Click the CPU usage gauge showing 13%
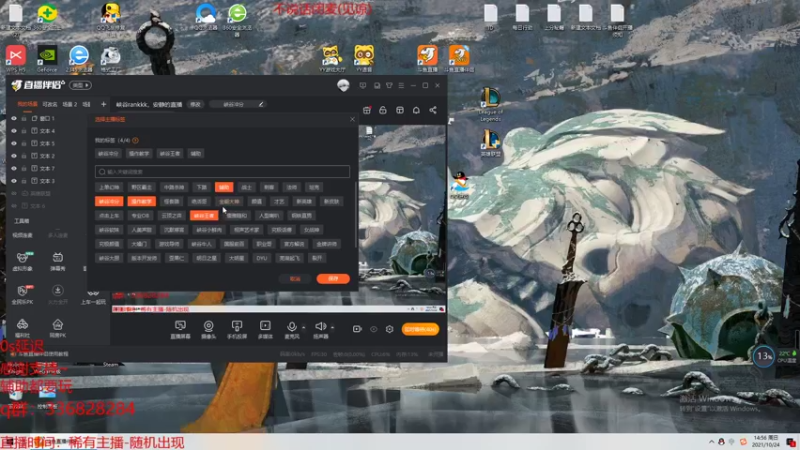800x450 pixels. point(764,356)
